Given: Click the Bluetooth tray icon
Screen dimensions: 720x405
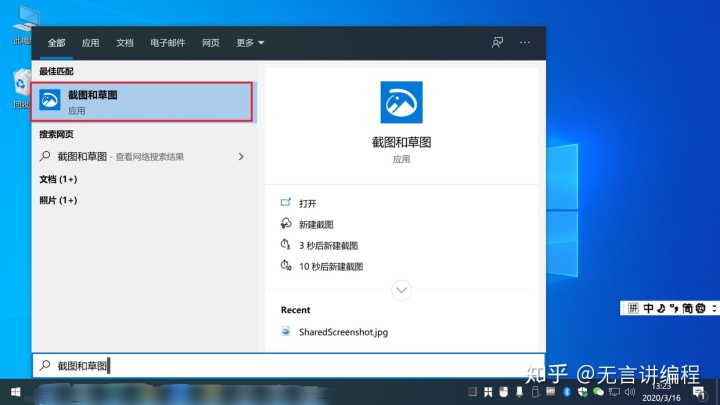Looking at the screenshot, I should pyautogui.click(x=567, y=392).
